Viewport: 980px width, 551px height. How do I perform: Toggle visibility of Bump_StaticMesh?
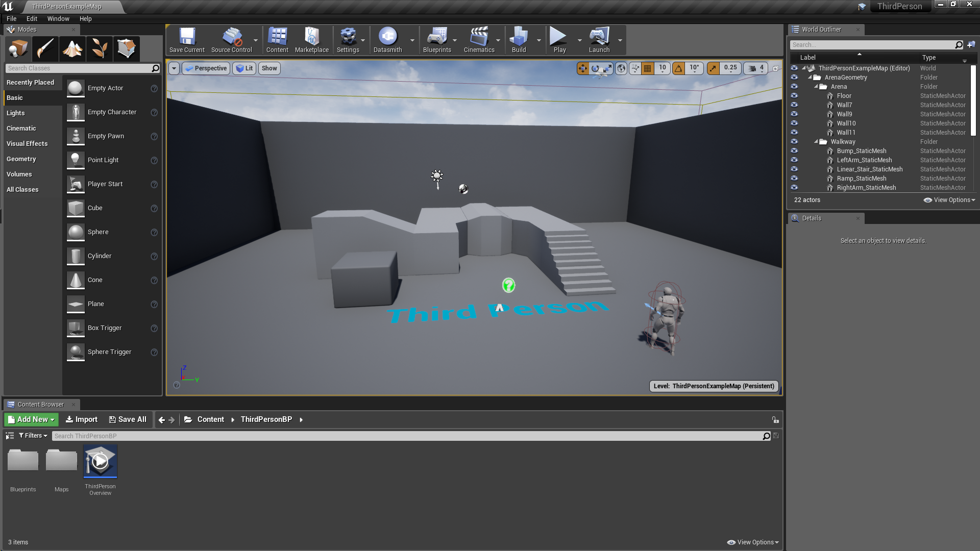pos(795,151)
